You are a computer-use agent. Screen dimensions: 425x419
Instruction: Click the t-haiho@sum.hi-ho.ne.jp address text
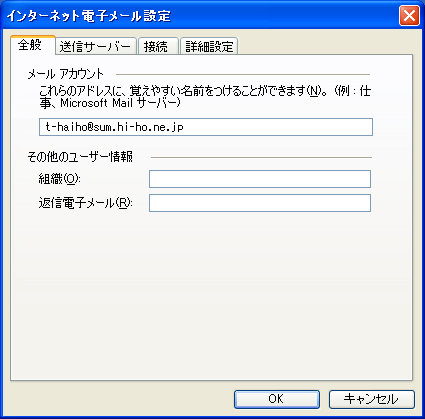pos(114,127)
